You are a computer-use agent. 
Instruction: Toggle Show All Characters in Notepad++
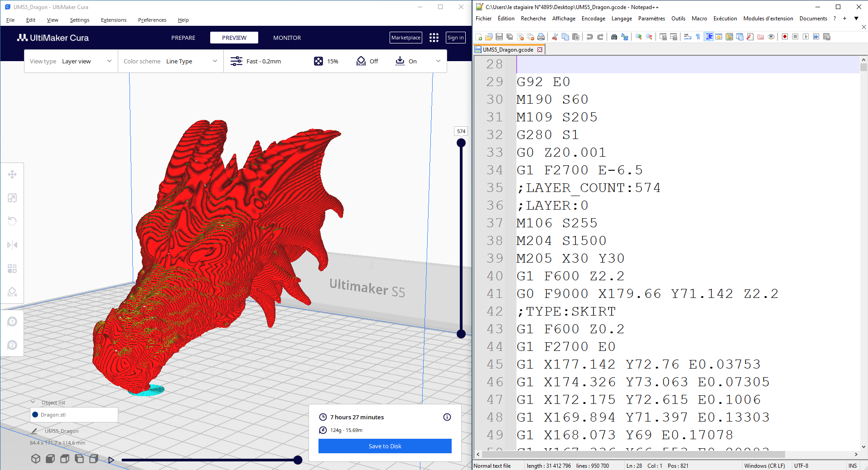[697, 37]
